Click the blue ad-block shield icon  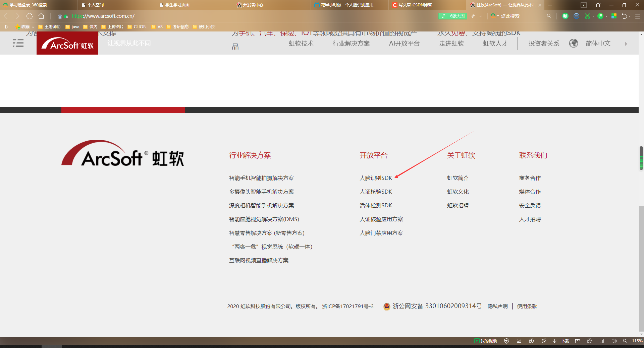(x=576, y=16)
